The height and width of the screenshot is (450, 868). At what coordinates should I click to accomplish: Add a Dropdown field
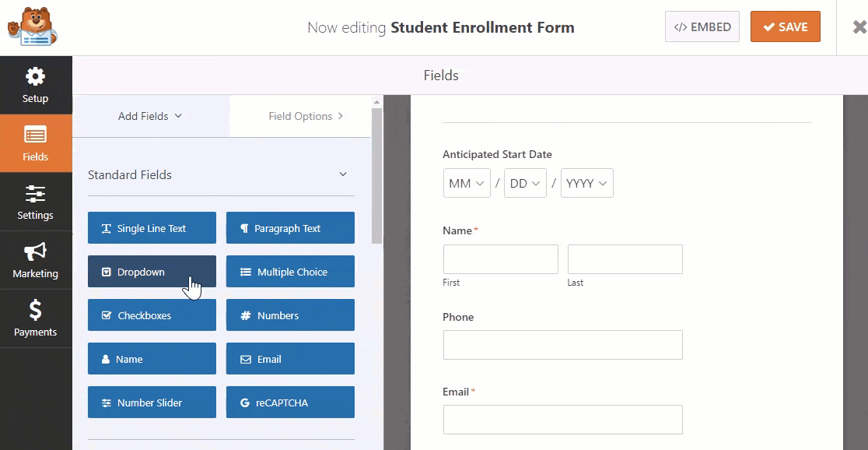152,272
